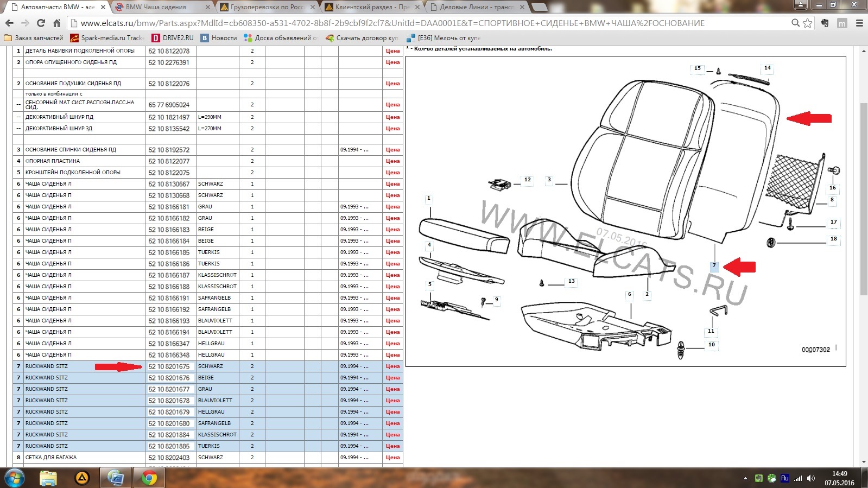Click 'Цена' for part 65 77 6905024

[392, 105]
